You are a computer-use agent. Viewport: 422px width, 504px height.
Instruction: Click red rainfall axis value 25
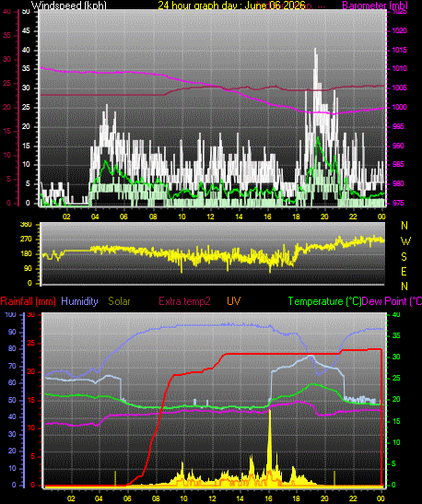point(30,344)
